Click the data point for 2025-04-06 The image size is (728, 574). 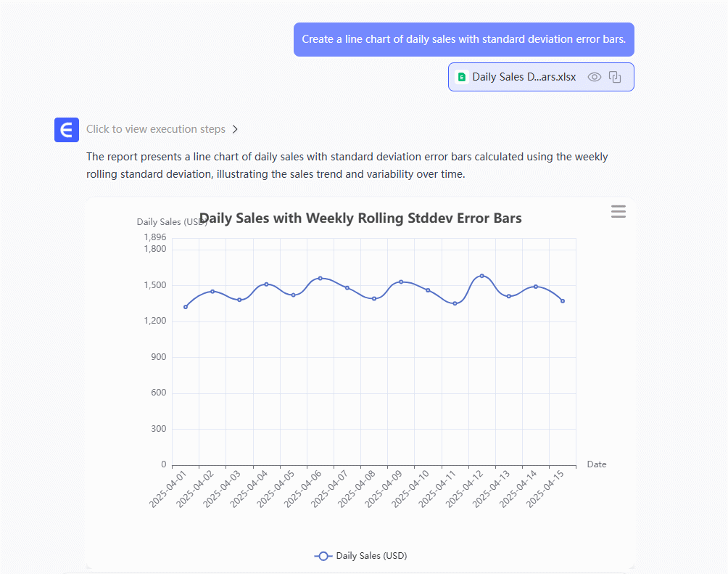click(x=320, y=278)
